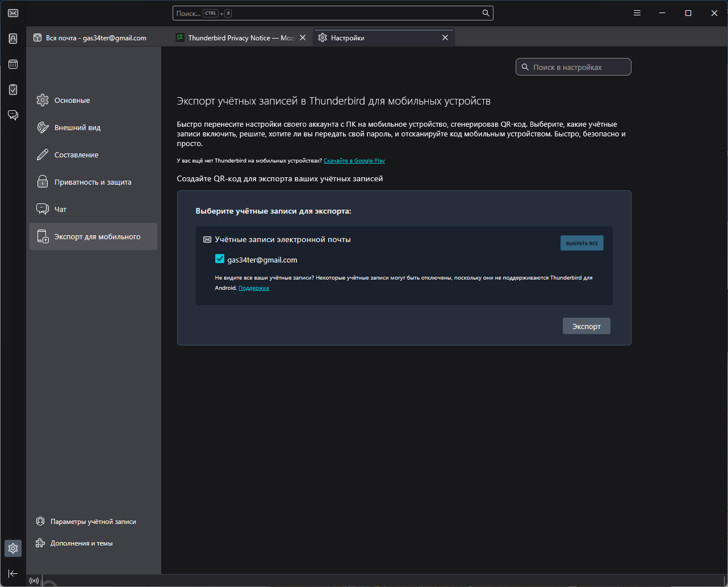Select Приватность и защита settings category
Screen dimensions: 728x587
point(93,182)
